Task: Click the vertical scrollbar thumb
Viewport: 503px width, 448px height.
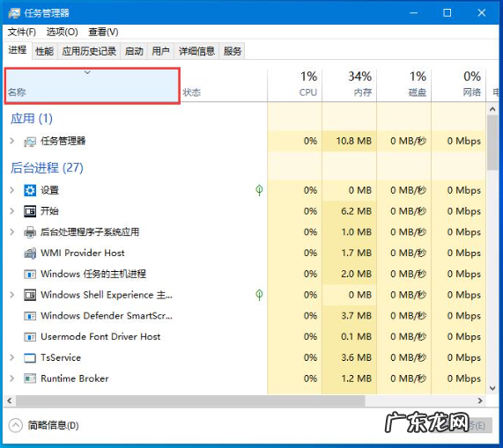Action: (x=492, y=143)
